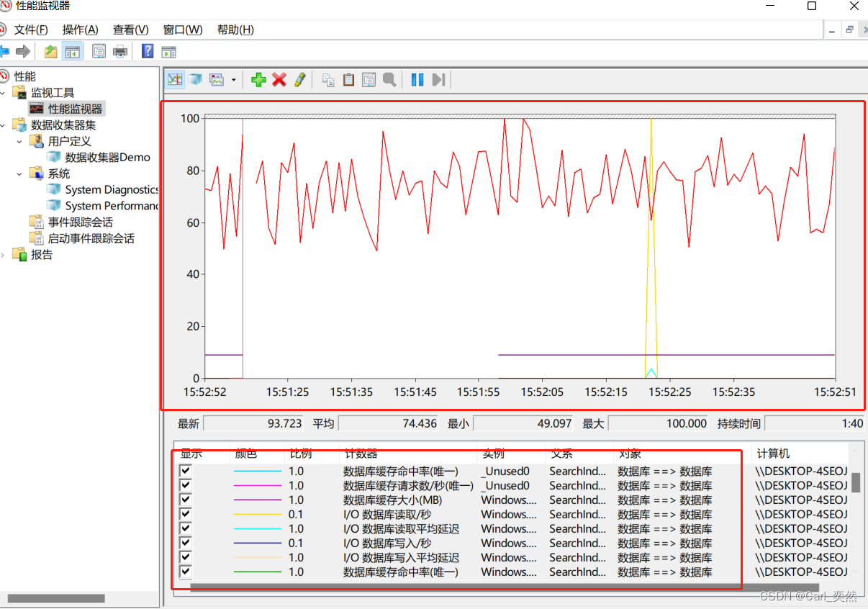Click the printer icon in the toolbar
The width and height of the screenshot is (868, 609).
pyautogui.click(x=120, y=52)
